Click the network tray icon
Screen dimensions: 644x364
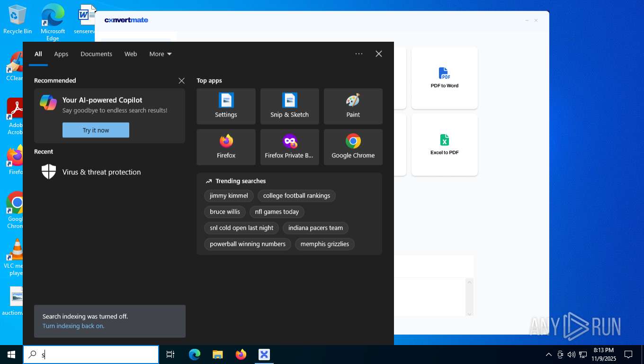pyautogui.click(x=583, y=355)
